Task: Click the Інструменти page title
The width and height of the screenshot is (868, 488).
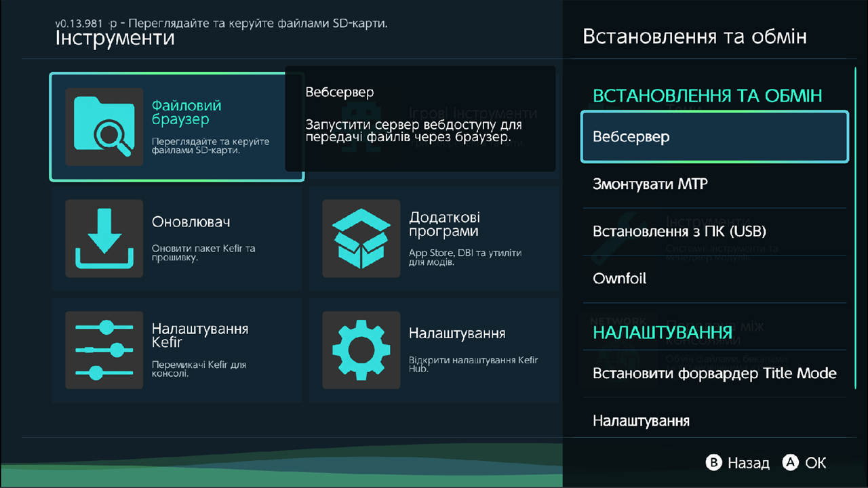Action: click(115, 38)
